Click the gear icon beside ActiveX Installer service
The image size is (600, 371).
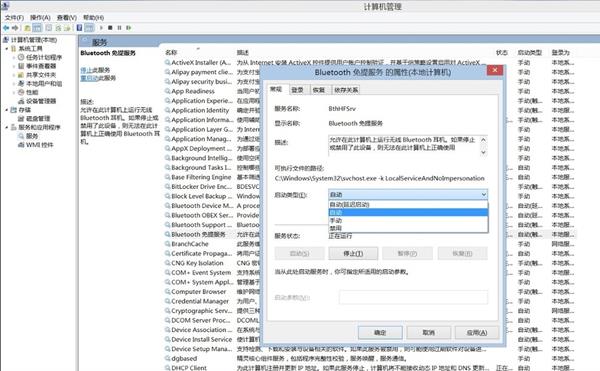[x=168, y=62]
